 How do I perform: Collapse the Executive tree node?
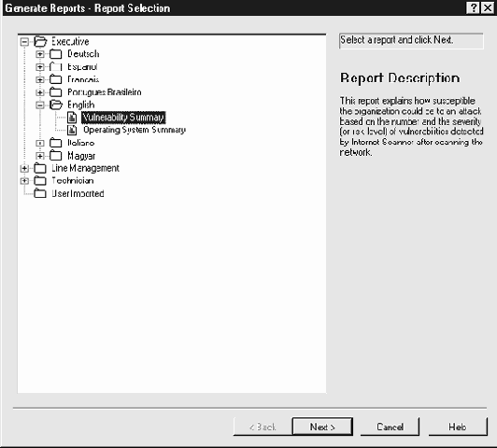point(24,42)
